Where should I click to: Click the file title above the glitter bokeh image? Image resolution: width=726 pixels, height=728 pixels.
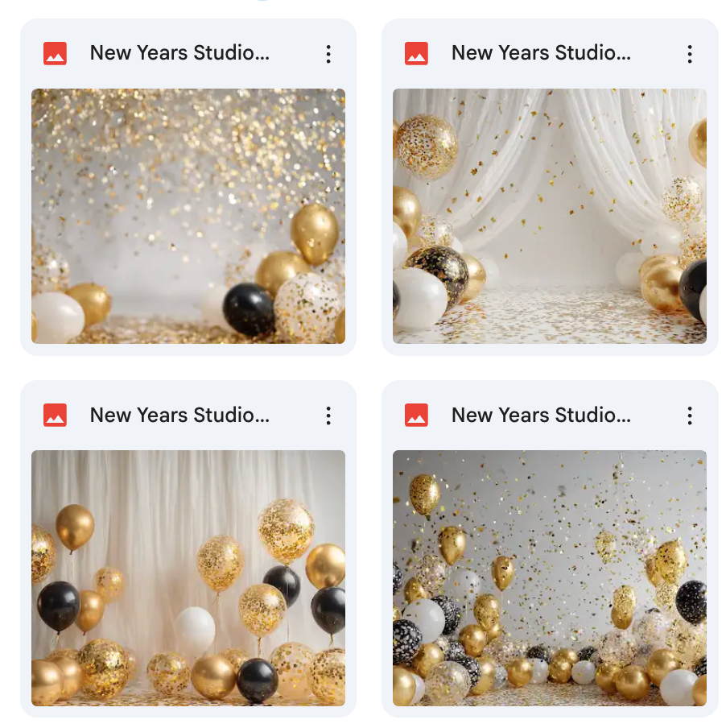(x=179, y=53)
